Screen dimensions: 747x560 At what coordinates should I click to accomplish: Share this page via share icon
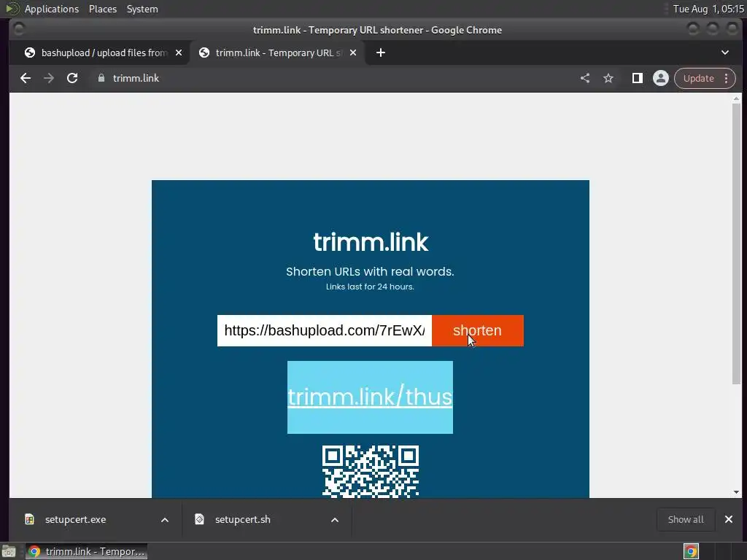pyautogui.click(x=585, y=78)
